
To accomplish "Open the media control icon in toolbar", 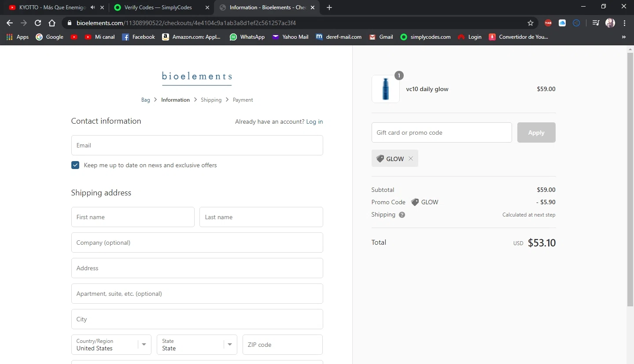I will point(596,23).
